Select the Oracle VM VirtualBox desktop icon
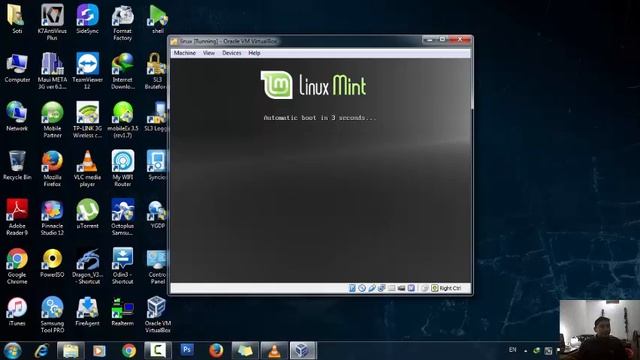The height and width of the screenshot is (360, 640). tap(158, 314)
